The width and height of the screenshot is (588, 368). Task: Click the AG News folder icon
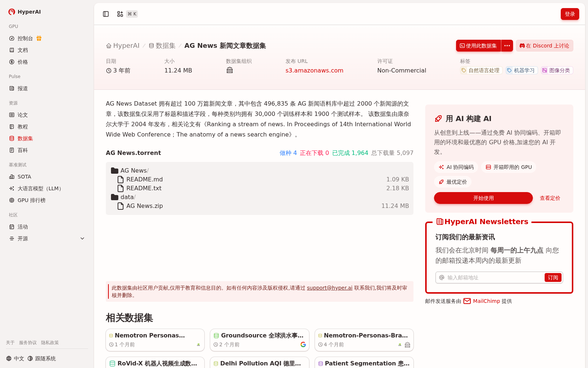pyautogui.click(x=115, y=170)
